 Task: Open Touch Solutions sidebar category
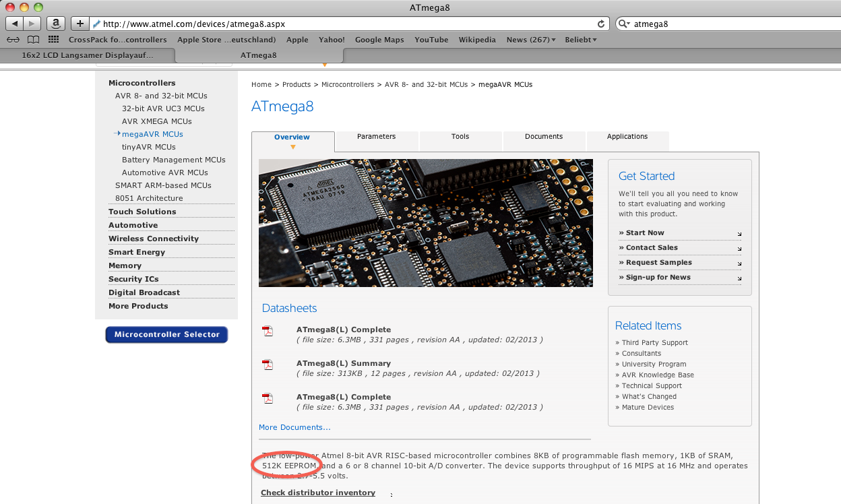pyautogui.click(x=142, y=212)
